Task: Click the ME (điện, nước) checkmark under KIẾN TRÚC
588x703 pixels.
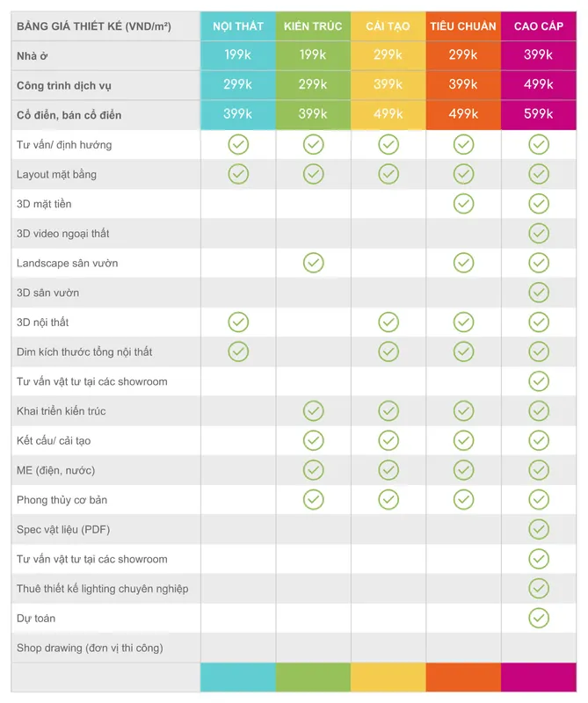Action: tap(314, 470)
